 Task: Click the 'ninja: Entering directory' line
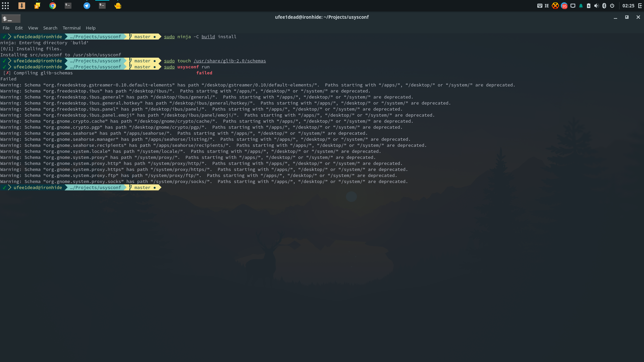45,43
